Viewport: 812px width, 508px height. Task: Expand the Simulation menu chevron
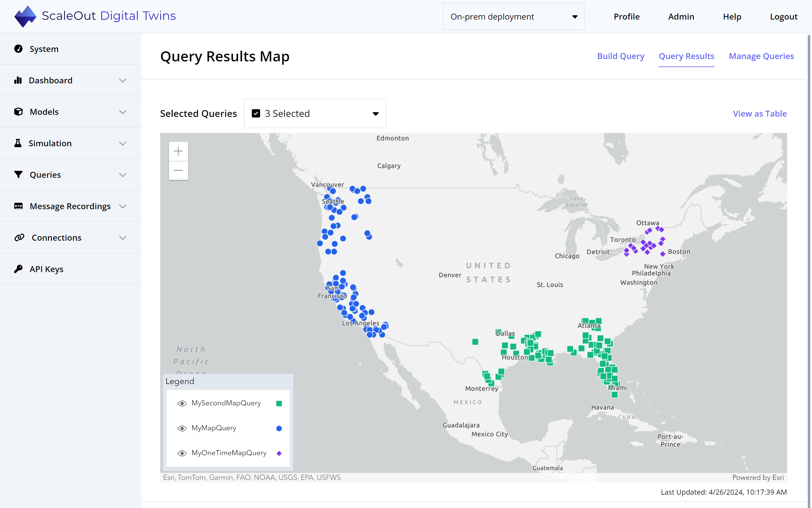pos(123,143)
